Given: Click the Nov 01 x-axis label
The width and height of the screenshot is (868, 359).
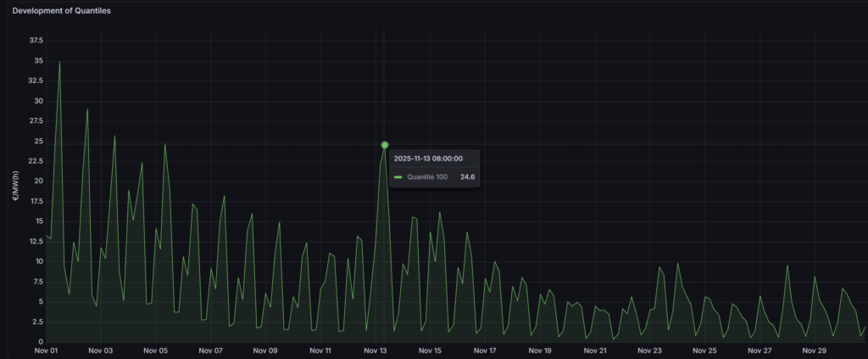Looking at the screenshot, I should click(x=46, y=350).
